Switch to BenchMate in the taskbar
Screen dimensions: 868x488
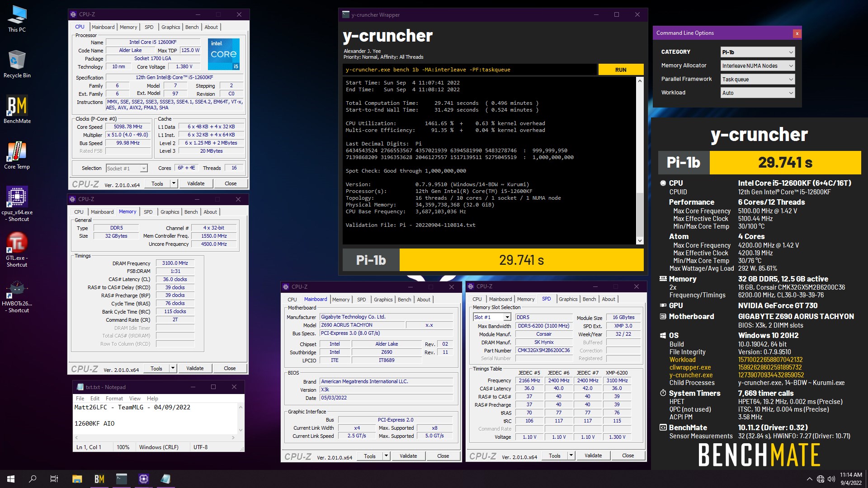(99, 479)
